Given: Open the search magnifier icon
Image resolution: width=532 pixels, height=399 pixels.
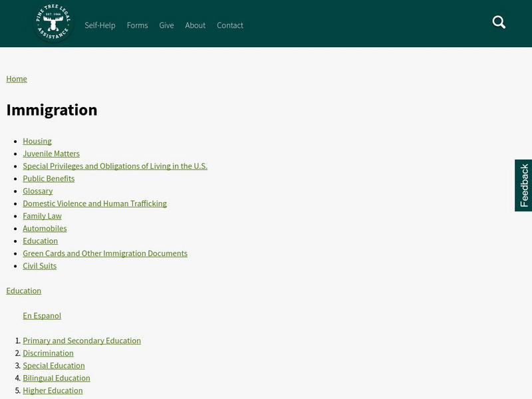Looking at the screenshot, I should click(499, 22).
